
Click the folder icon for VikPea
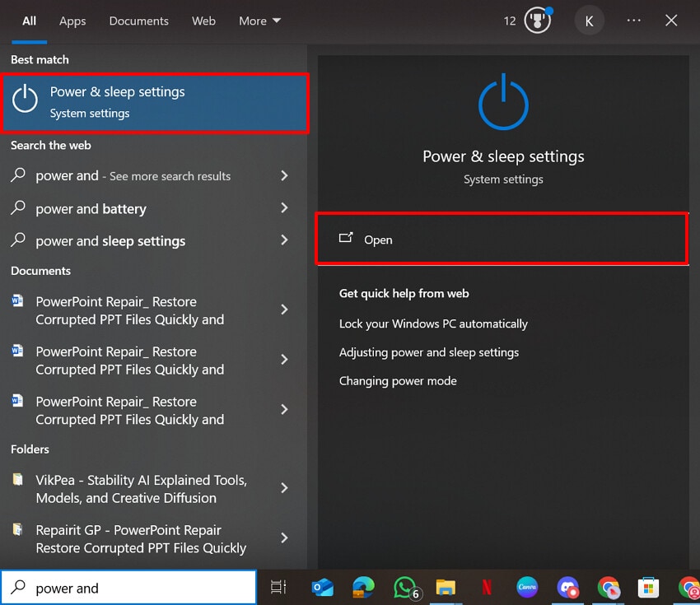click(x=17, y=480)
